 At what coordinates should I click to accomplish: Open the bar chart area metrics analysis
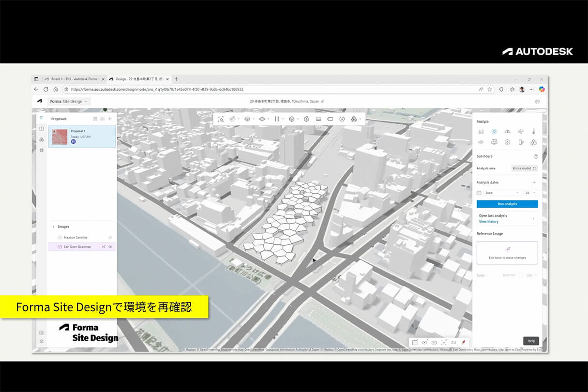pyautogui.click(x=481, y=131)
